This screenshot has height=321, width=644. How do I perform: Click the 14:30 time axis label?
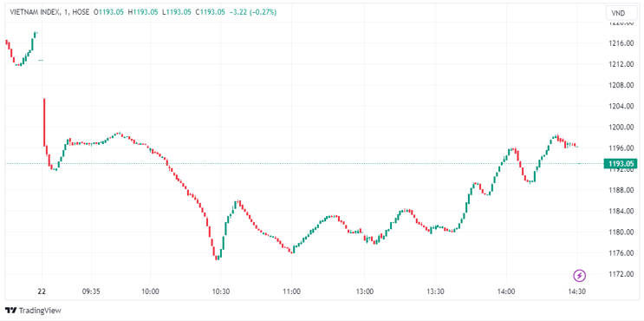[x=576, y=291]
